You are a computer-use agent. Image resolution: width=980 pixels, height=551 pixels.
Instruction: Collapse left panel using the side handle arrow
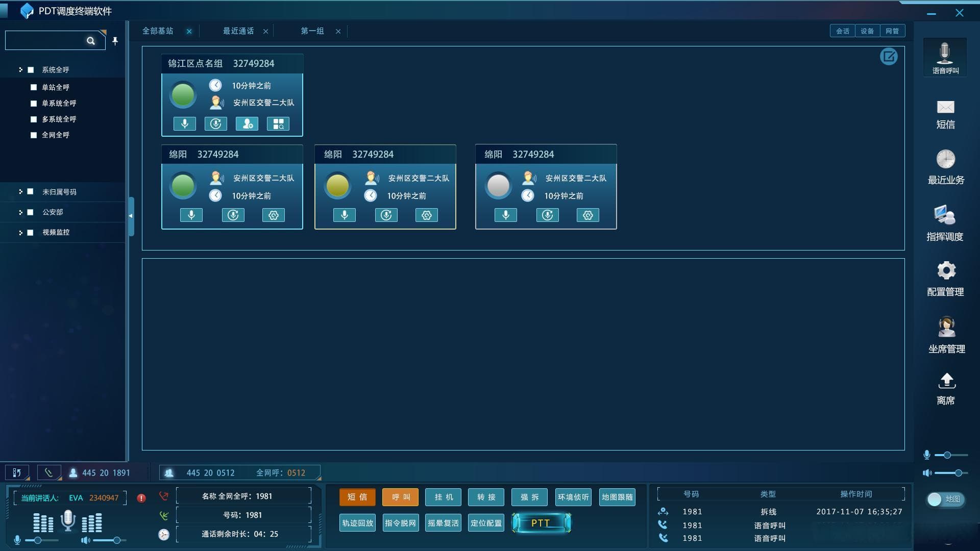(x=131, y=216)
